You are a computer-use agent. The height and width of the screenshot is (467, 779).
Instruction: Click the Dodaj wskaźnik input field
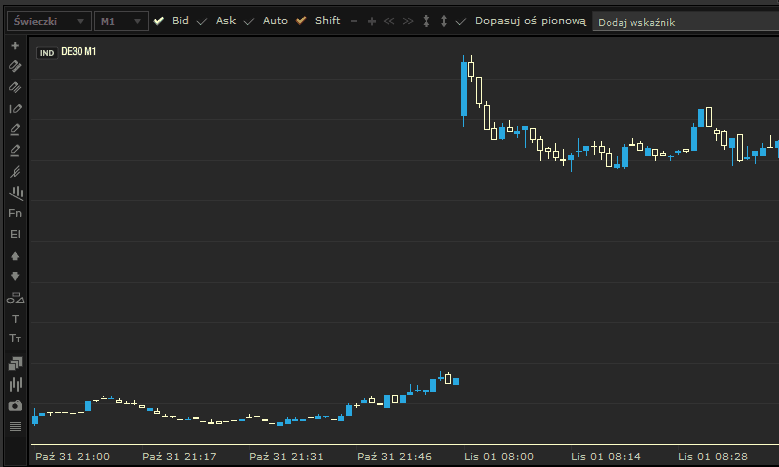[x=684, y=22]
